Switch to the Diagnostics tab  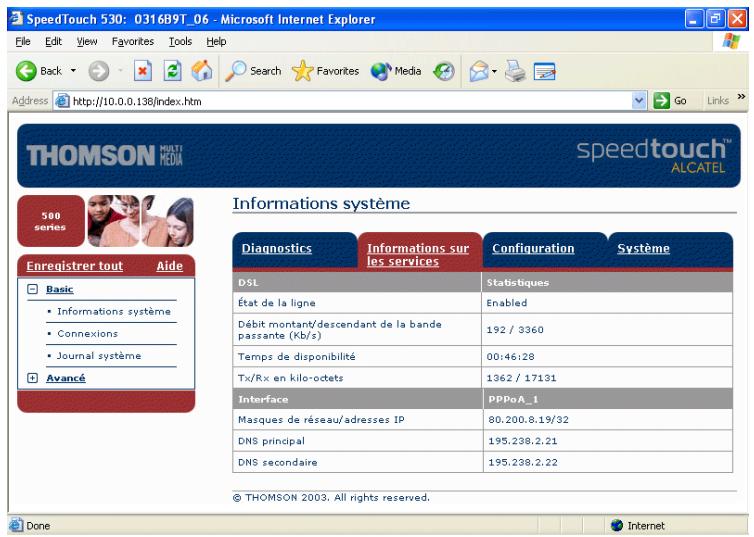(x=276, y=248)
